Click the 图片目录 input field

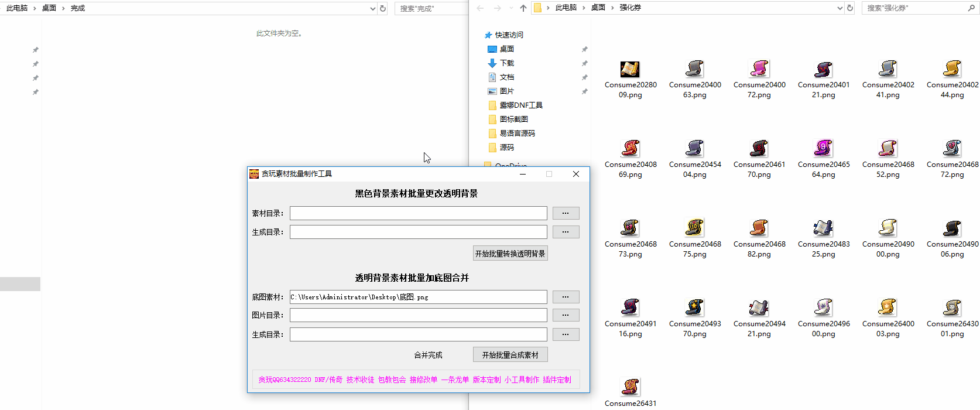point(419,315)
